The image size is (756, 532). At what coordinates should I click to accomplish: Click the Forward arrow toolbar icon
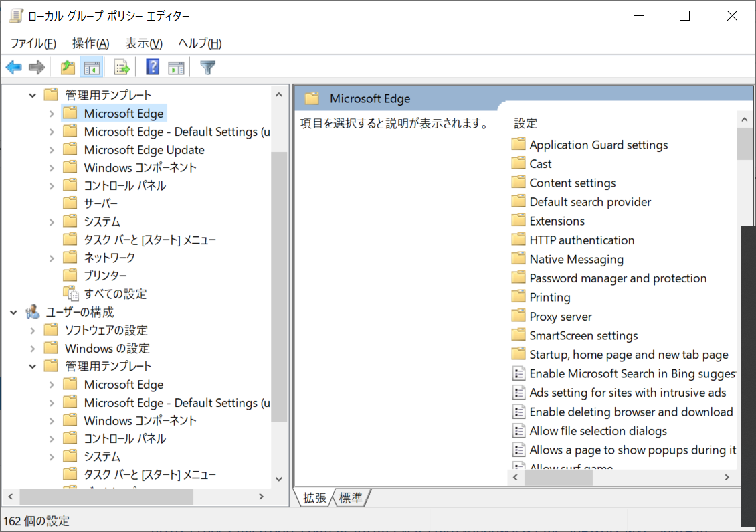(x=37, y=67)
